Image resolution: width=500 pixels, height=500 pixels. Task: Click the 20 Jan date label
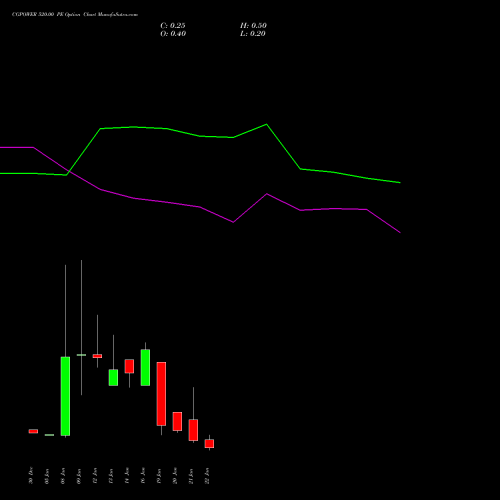[175, 476]
